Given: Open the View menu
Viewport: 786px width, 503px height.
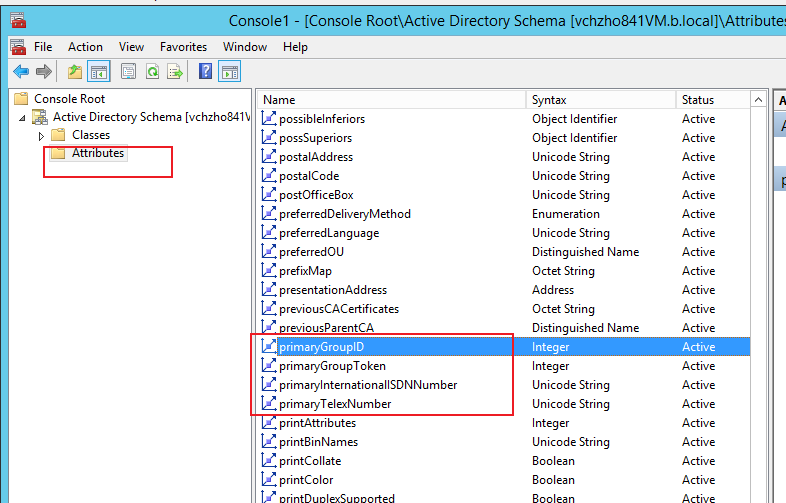Looking at the screenshot, I should (131, 47).
